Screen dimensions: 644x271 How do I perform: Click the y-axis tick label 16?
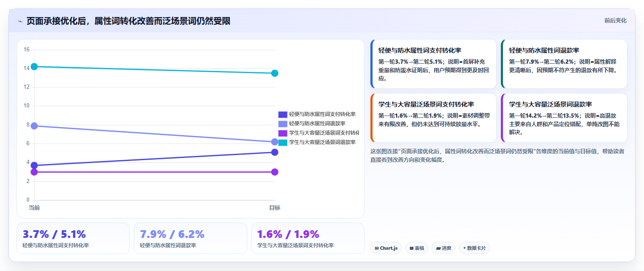tap(26, 50)
